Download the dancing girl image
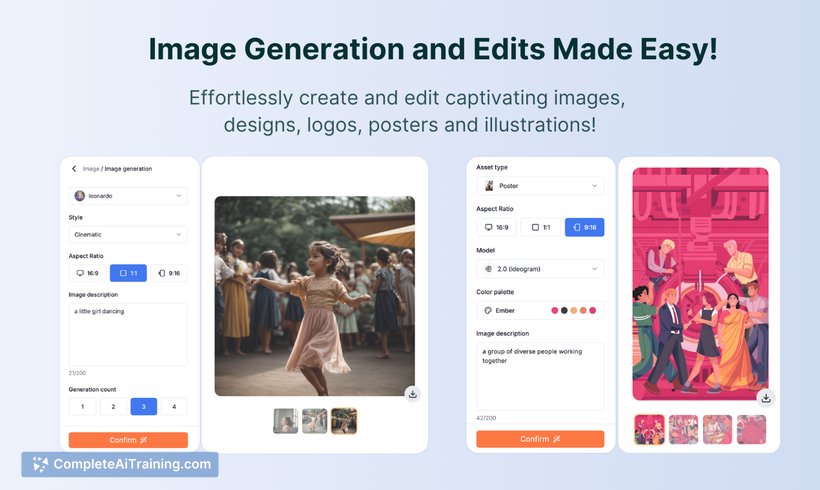Image resolution: width=820 pixels, height=490 pixels. click(413, 394)
